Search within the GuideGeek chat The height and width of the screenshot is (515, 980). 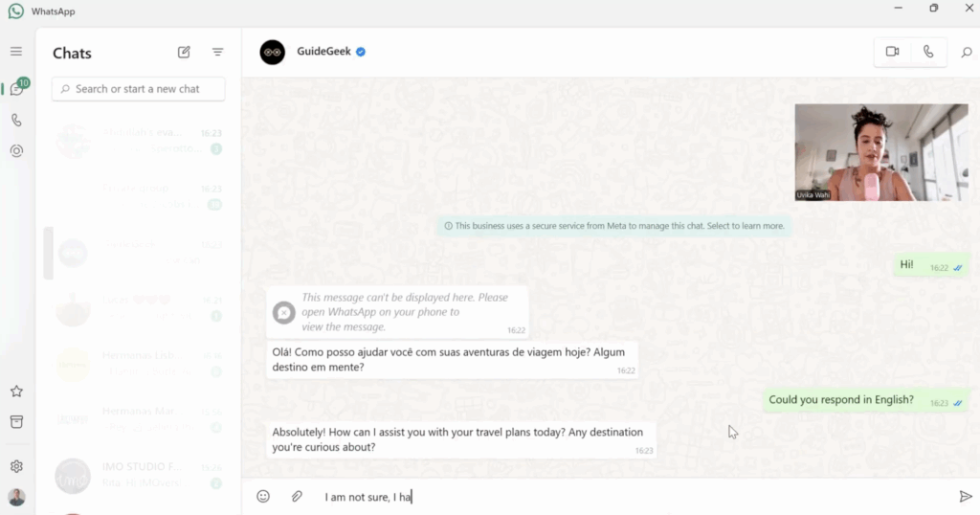coord(966,53)
